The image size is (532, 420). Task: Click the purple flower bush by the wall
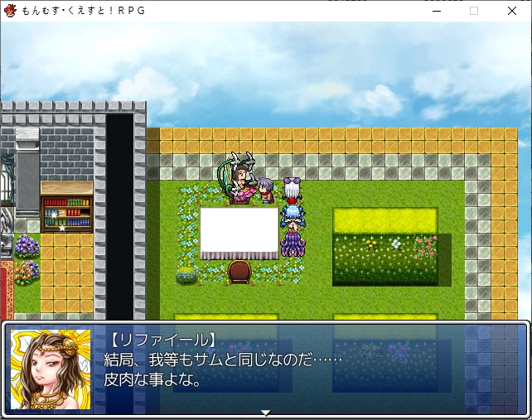27,246
